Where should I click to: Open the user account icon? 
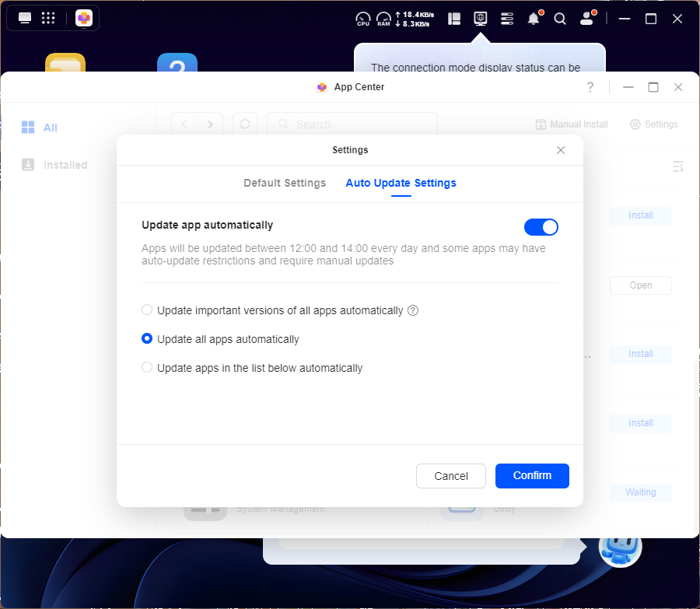point(587,19)
